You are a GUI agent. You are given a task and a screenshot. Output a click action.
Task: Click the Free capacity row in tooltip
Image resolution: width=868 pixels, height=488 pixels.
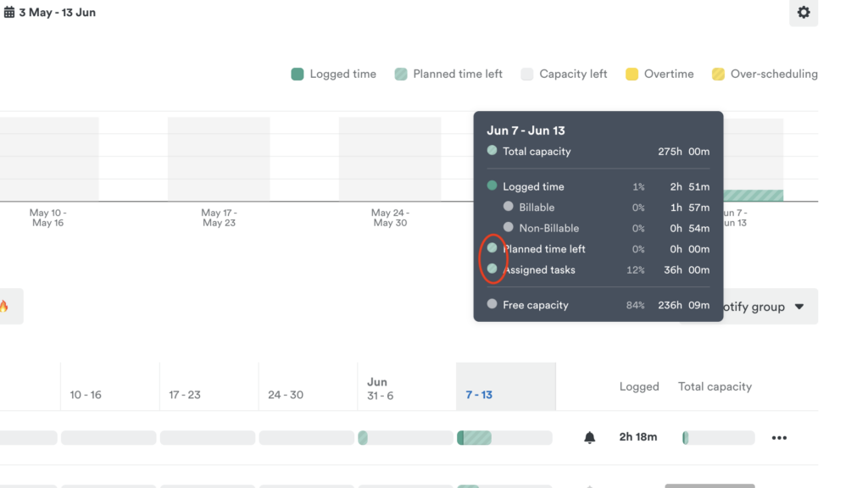(598, 305)
